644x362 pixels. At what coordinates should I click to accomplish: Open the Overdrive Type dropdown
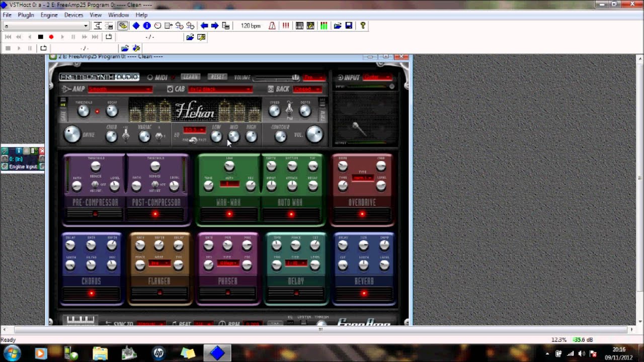(x=362, y=178)
